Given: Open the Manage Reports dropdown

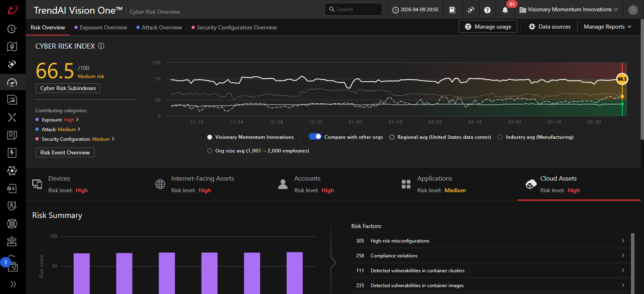Looking at the screenshot, I should [x=607, y=27].
